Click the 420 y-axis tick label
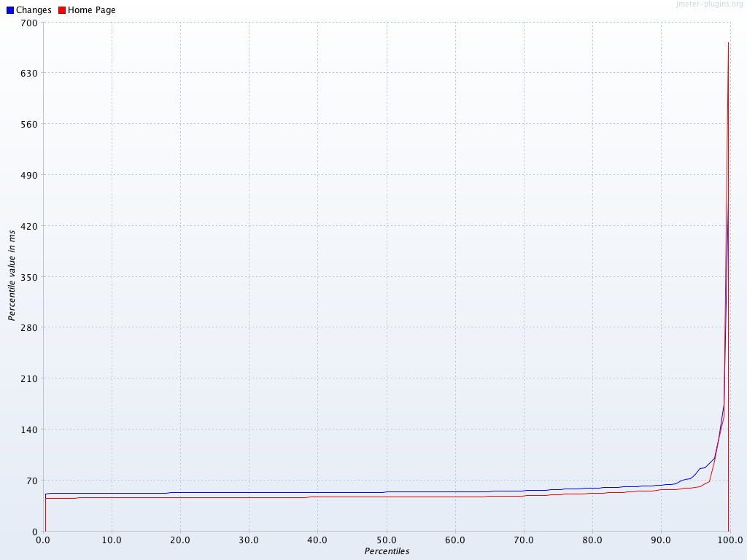Screen dimensions: 747x560 pos(28,226)
